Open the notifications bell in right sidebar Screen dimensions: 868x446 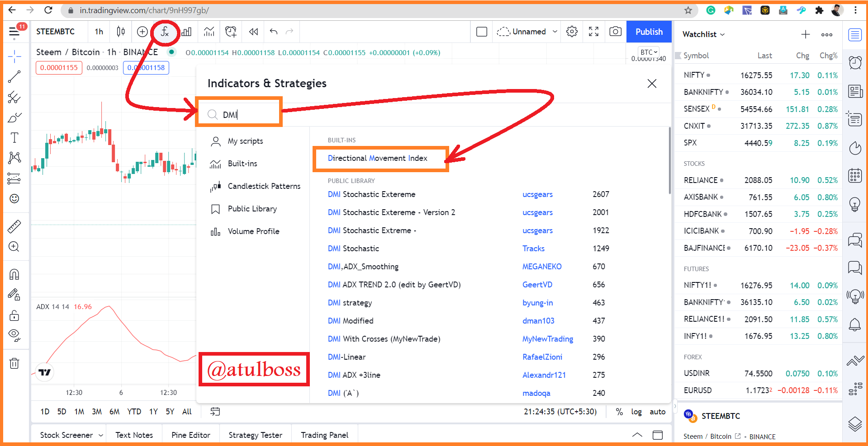[x=855, y=324]
